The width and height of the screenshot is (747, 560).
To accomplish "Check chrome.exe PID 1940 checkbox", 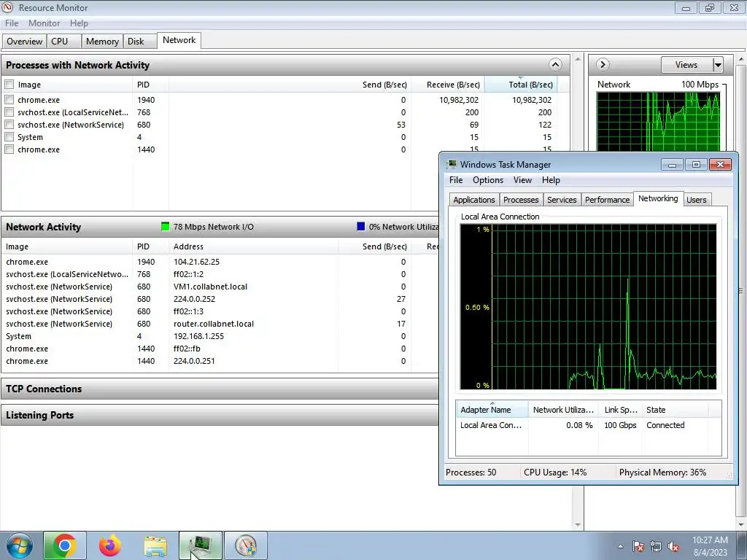I will pyautogui.click(x=9, y=100).
